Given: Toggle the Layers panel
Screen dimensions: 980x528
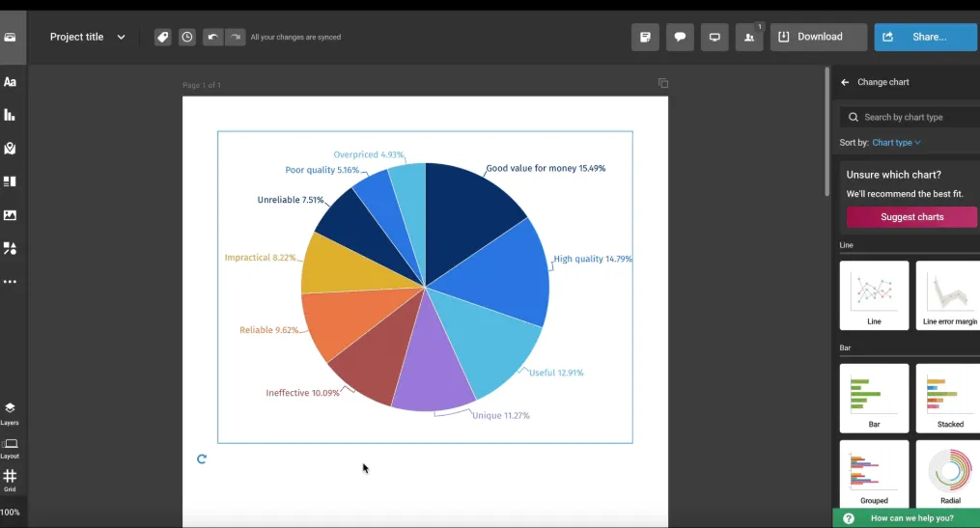Looking at the screenshot, I should point(10,413).
